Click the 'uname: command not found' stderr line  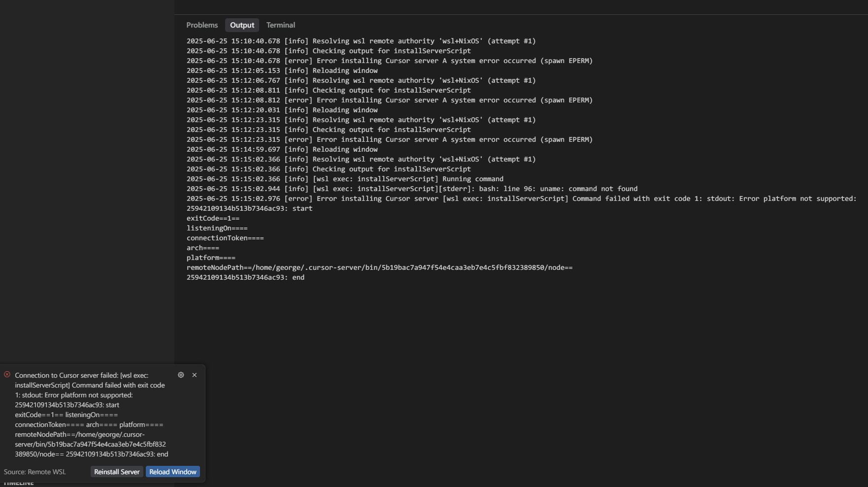click(412, 189)
